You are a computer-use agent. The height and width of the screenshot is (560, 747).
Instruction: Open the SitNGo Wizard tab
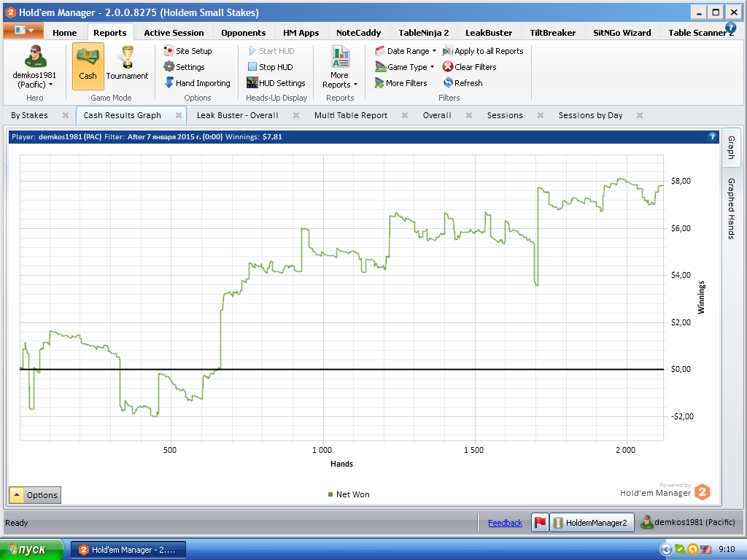tap(622, 33)
